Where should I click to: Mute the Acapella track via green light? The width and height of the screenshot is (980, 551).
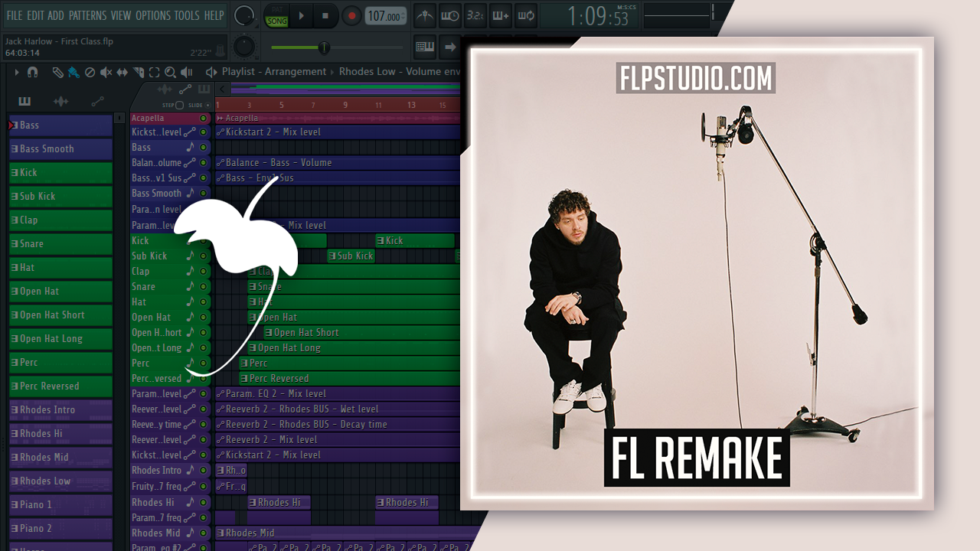pos(203,119)
